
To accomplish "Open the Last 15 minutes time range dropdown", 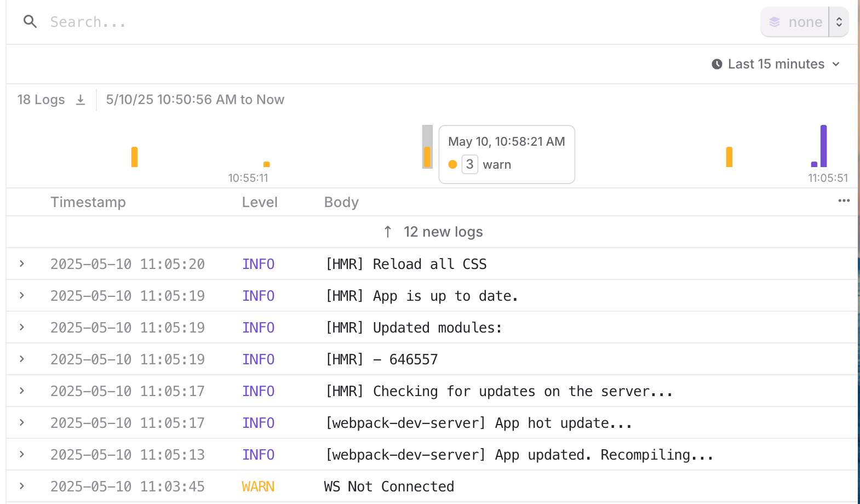I will pos(776,65).
